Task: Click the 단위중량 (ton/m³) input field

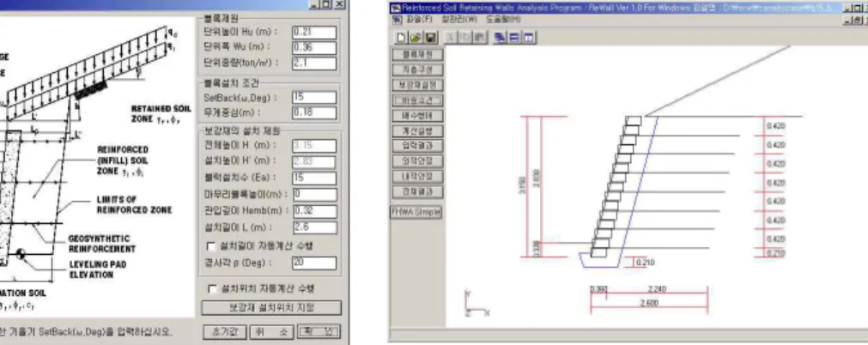Action: coord(314,64)
